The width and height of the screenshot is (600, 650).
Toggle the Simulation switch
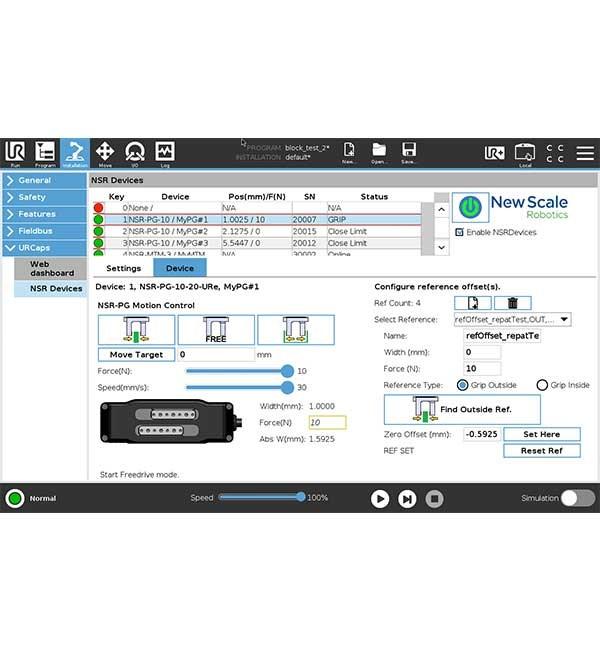[576, 498]
